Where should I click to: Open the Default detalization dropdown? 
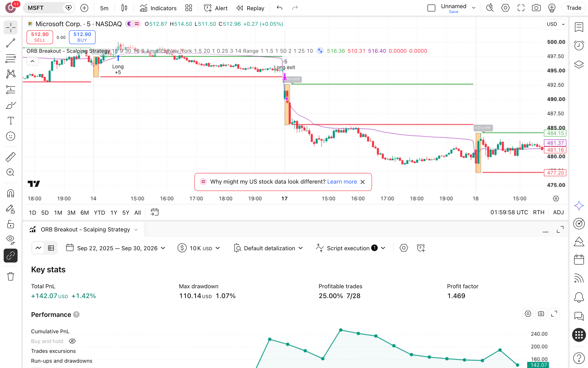(268, 248)
